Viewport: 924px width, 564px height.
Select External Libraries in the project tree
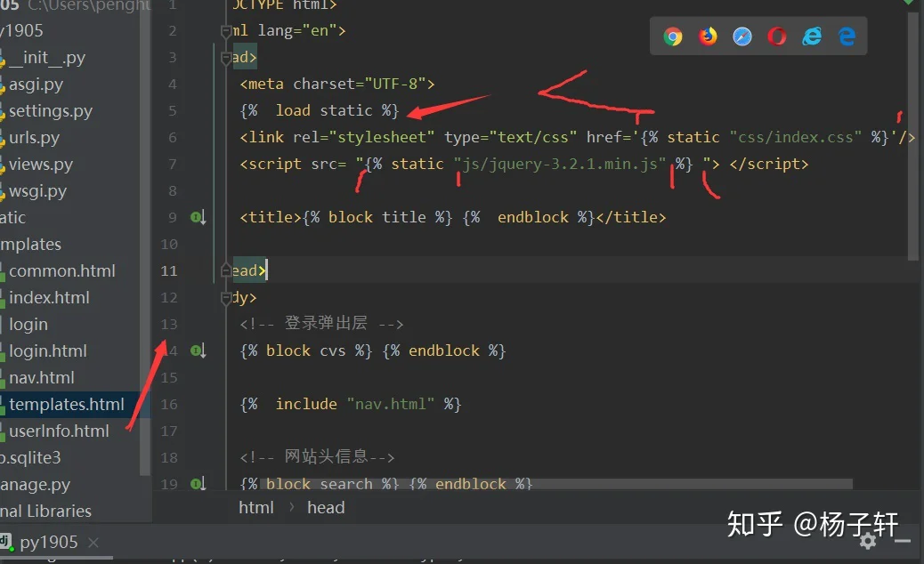click(x=46, y=511)
